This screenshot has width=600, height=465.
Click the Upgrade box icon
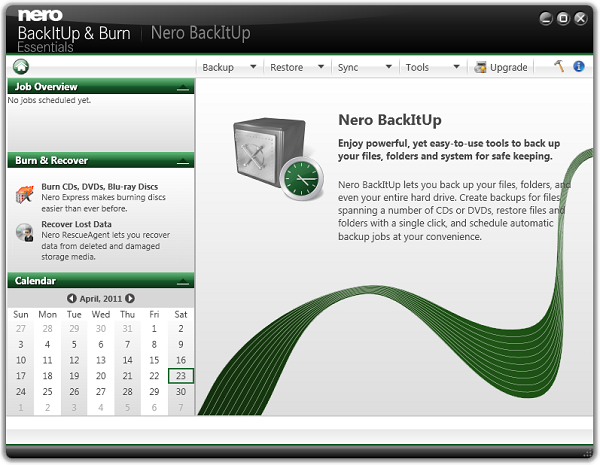tap(480, 67)
